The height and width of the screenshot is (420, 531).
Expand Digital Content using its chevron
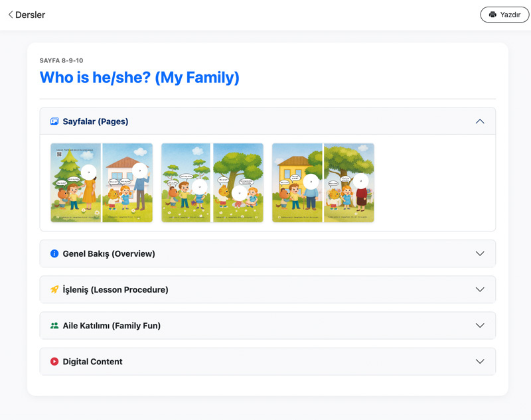[x=480, y=362]
